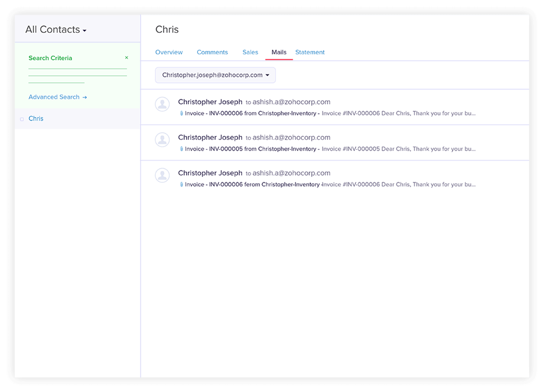Screen dimensions: 544x392
Task: Click the sender avatar on the INV-000005 mail
Action: pyautogui.click(x=163, y=140)
